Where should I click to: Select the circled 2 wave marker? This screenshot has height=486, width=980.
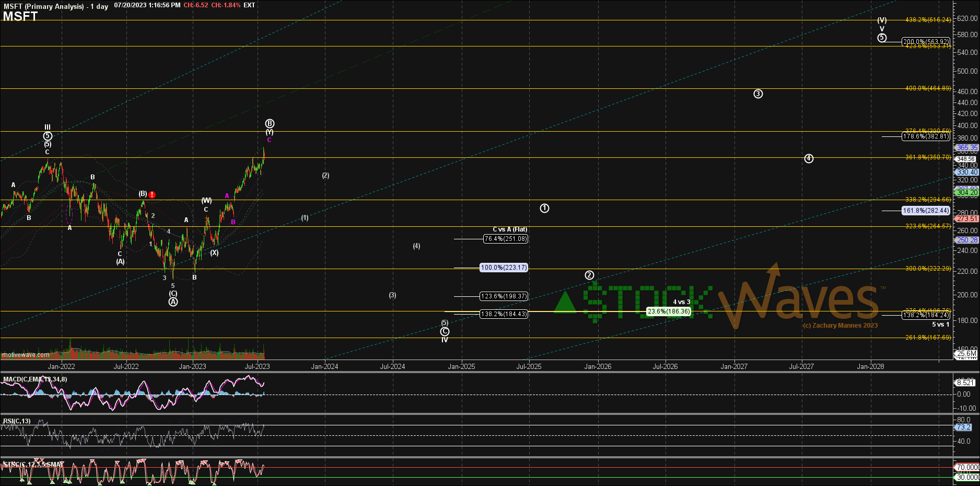[589, 275]
